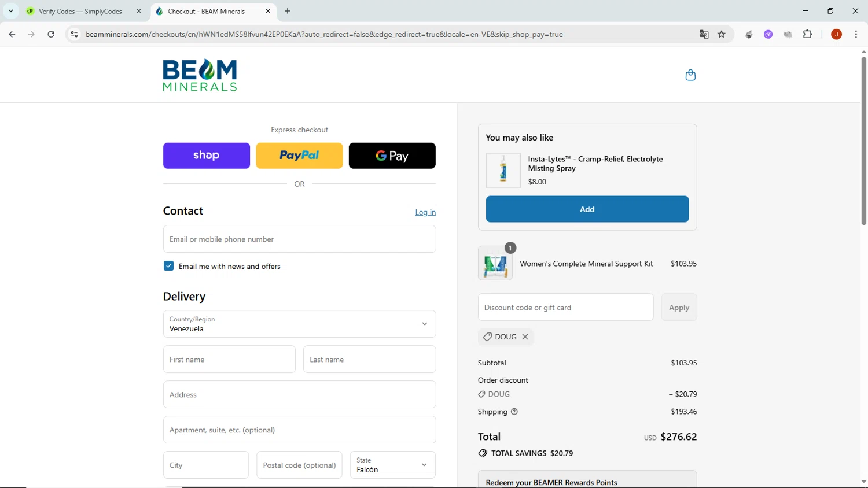The height and width of the screenshot is (488, 868).
Task: Focus the Email or mobile phone number field
Action: (299, 239)
